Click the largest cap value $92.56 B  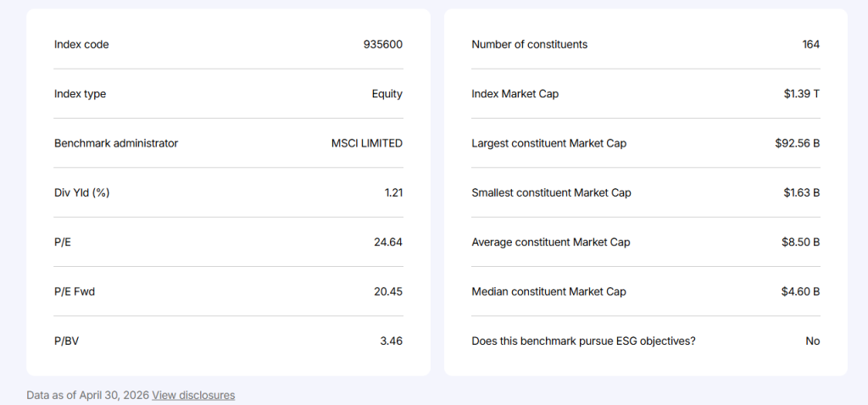798,143
